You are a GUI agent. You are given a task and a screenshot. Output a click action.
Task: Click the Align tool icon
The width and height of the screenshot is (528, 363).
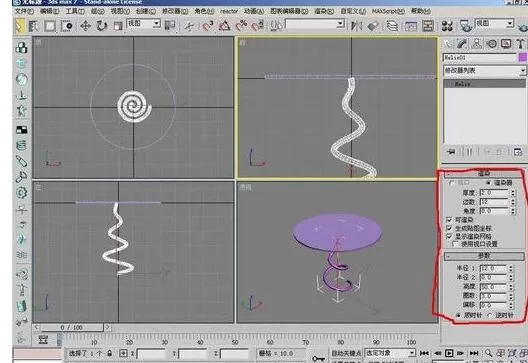(x=372, y=26)
